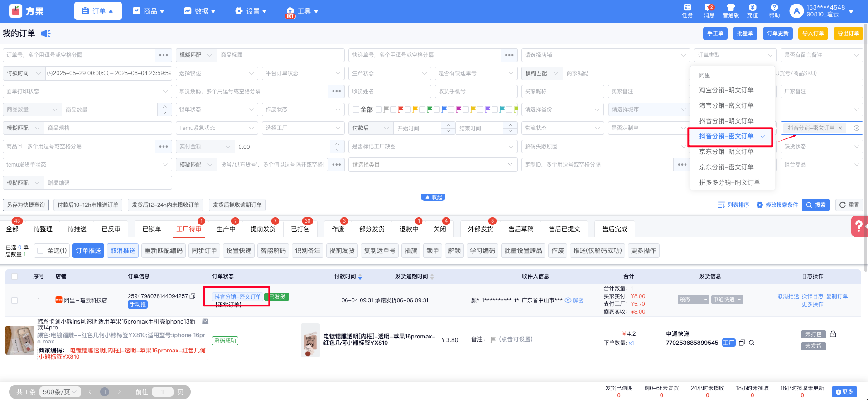Switch to the 生产中 tab
Viewport: 868px width, 400px height.
coord(226,229)
